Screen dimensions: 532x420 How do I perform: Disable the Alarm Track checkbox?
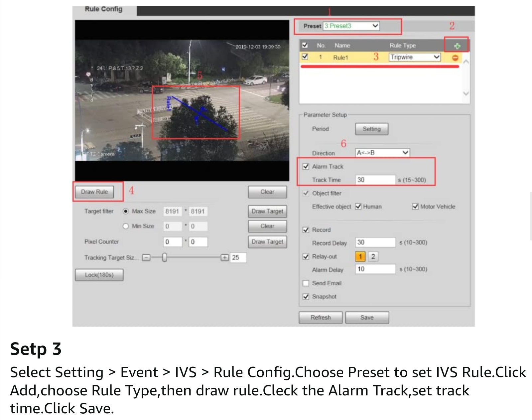306,166
